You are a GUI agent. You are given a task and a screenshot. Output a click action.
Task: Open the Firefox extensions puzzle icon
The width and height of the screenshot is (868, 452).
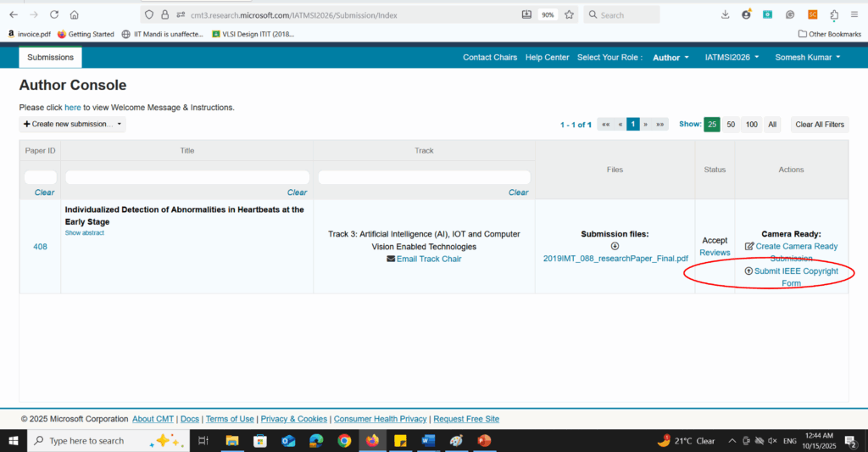pos(833,14)
